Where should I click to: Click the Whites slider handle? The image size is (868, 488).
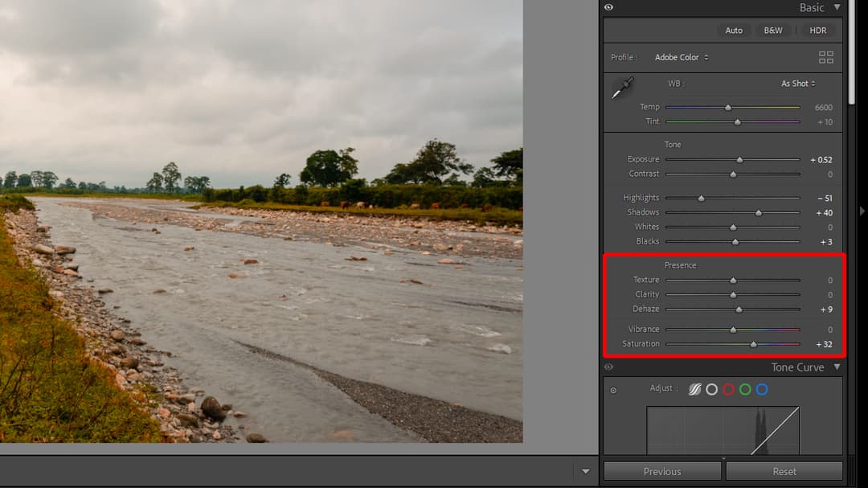click(x=733, y=227)
